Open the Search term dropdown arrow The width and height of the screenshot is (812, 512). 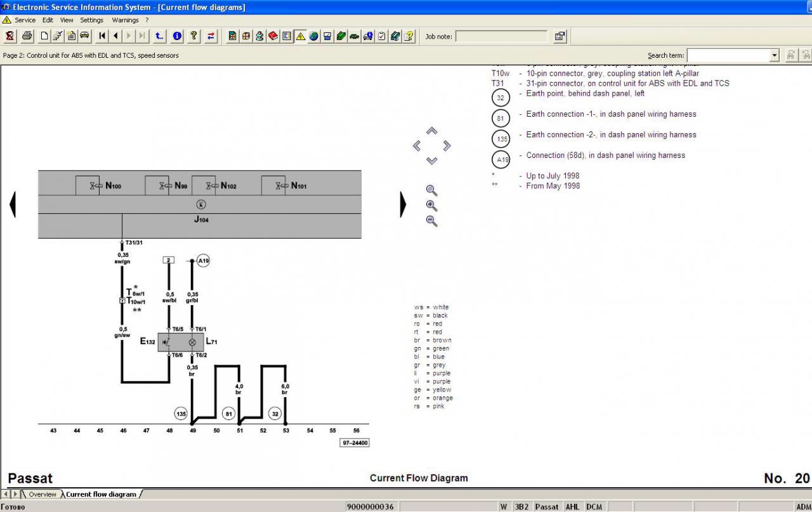click(x=774, y=55)
